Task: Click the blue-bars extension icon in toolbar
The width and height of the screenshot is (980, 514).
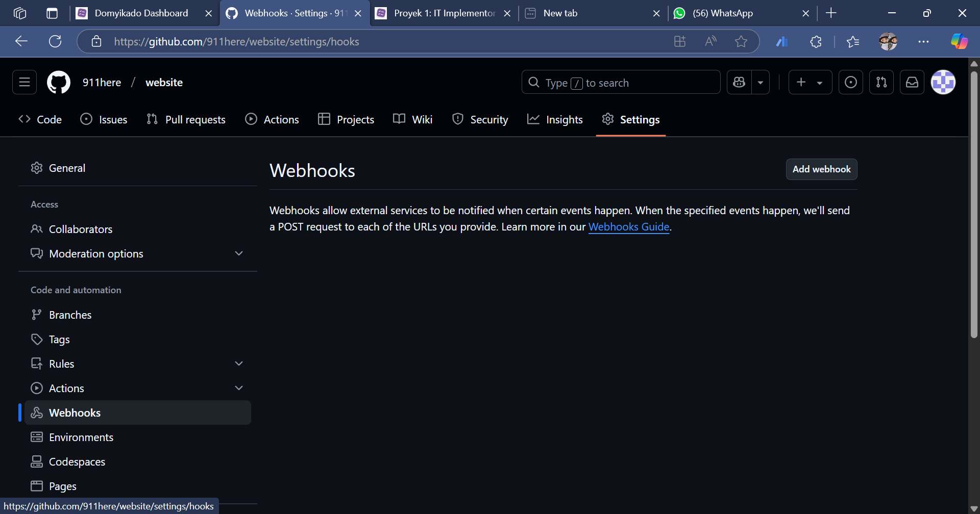Action: (782, 41)
